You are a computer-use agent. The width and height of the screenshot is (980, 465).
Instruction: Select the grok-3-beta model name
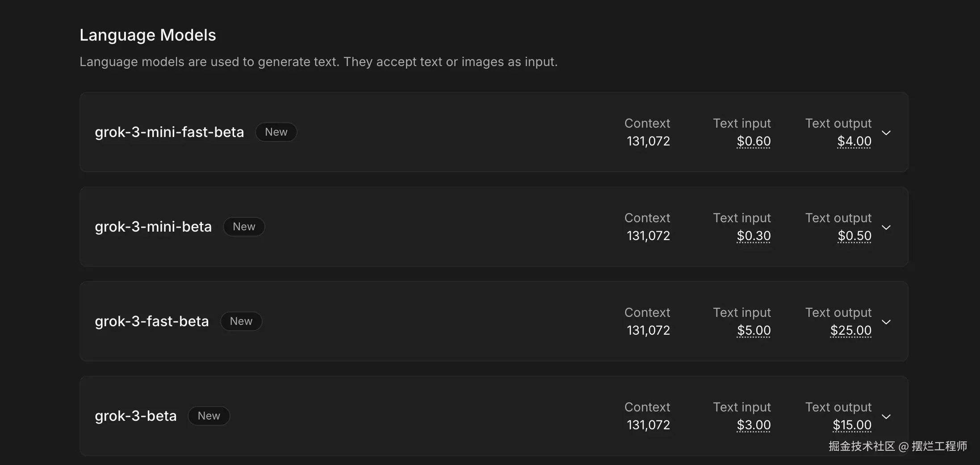pos(136,416)
